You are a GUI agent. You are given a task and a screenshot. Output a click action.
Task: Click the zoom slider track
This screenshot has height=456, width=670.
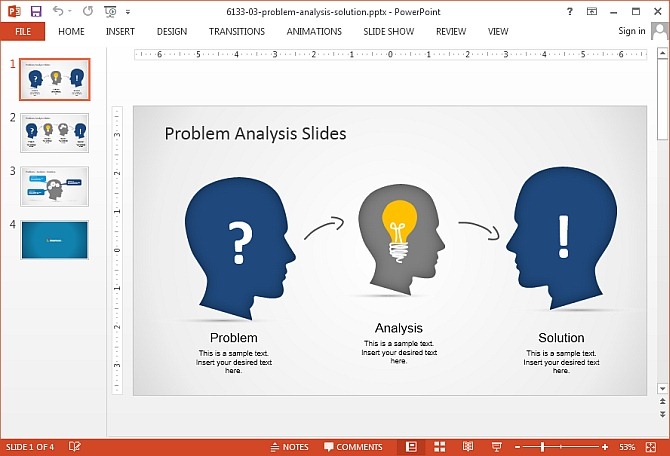coord(561,447)
